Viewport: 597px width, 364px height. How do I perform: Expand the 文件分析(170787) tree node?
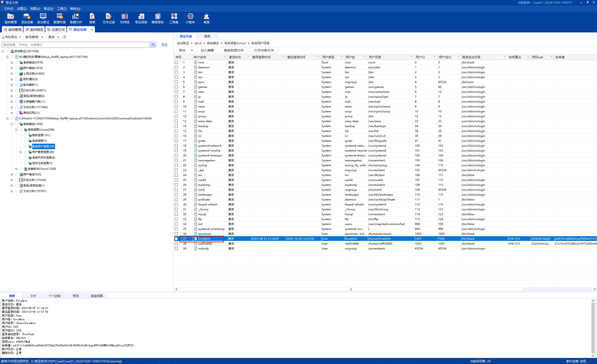click(x=12, y=191)
